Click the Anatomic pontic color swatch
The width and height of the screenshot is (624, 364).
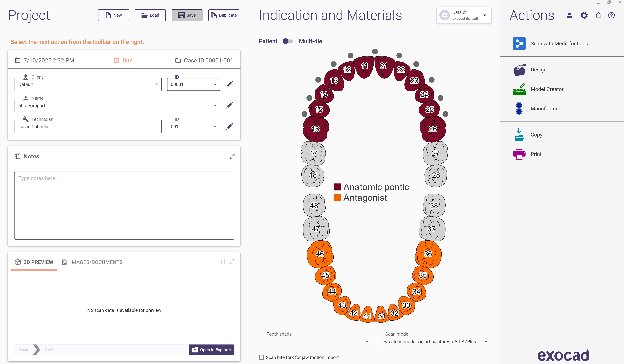pyautogui.click(x=337, y=187)
